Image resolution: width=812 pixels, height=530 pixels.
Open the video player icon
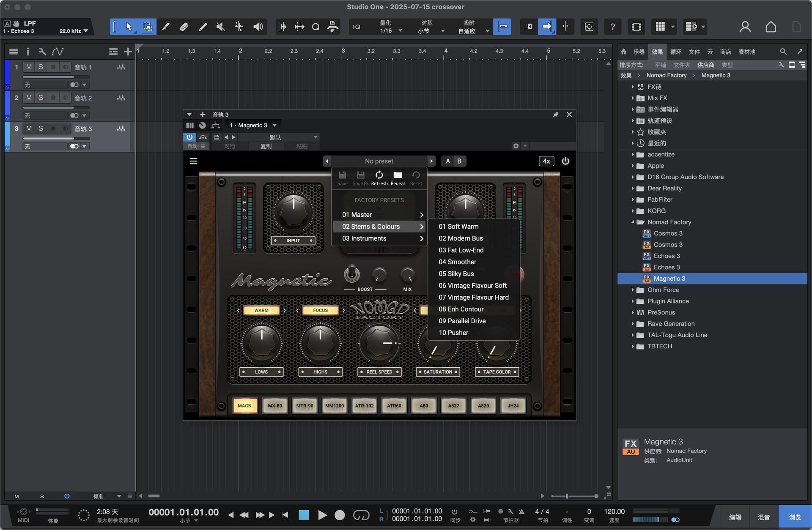click(x=636, y=27)
